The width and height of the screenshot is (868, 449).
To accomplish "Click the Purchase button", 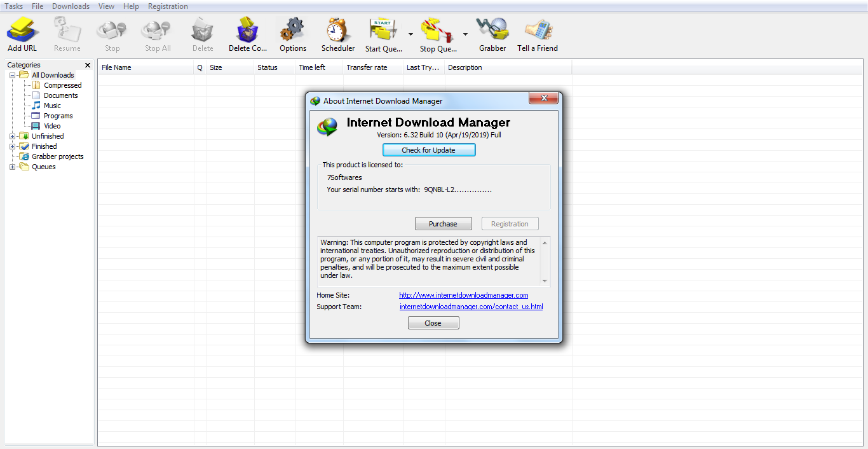I will tap(443, 224).
